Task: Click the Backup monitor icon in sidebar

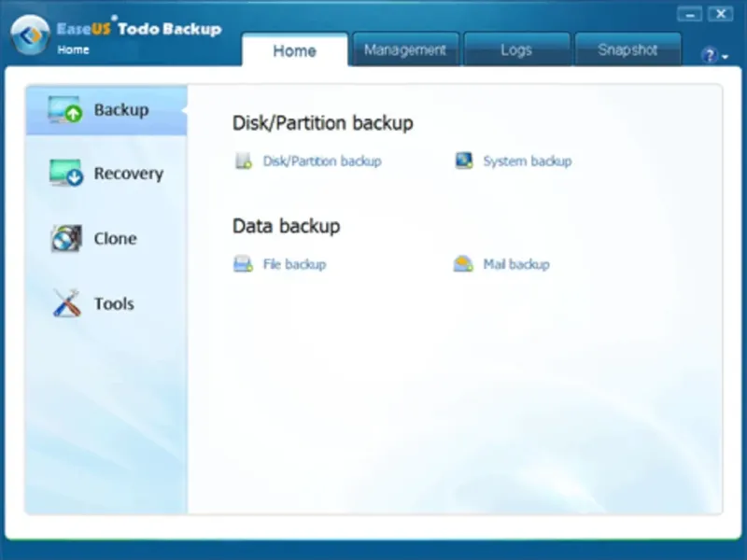Action: [x=65, y=109]
